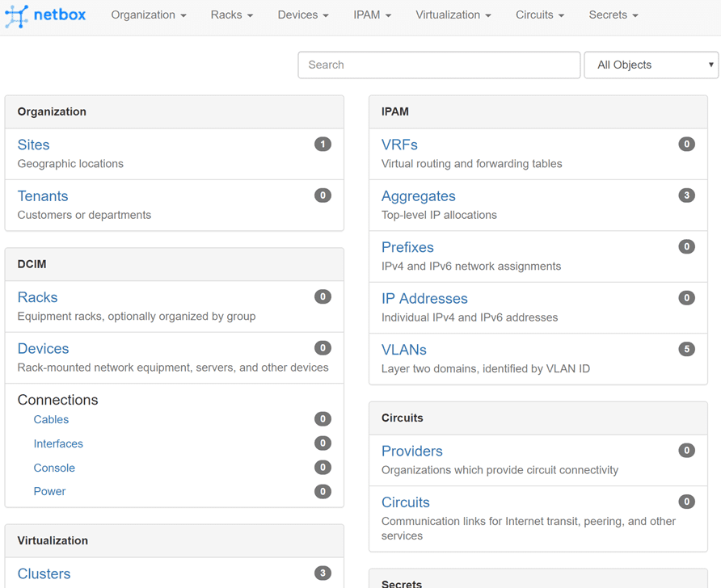Click the VLANs count badge showing 5
This screenshot has width=721, height=588.
[686, 348]
